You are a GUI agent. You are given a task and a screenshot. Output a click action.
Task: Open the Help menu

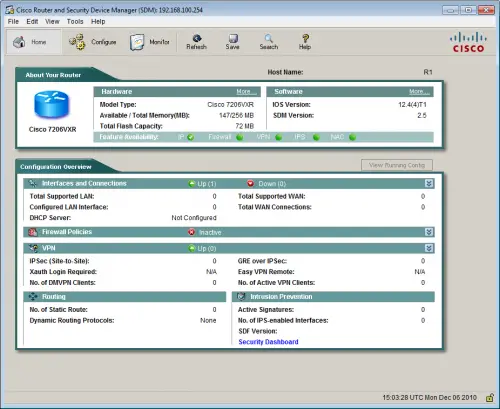click(x=98, y=22)
